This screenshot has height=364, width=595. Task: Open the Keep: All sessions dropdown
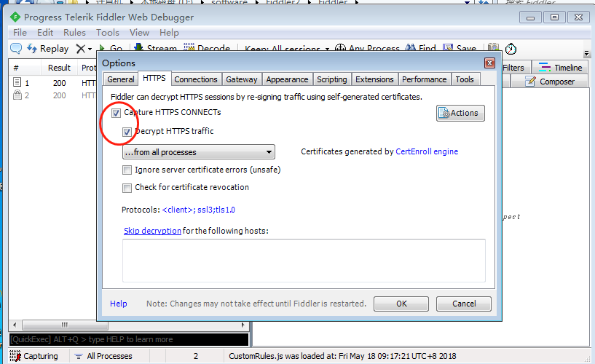(x=287, y=49)
